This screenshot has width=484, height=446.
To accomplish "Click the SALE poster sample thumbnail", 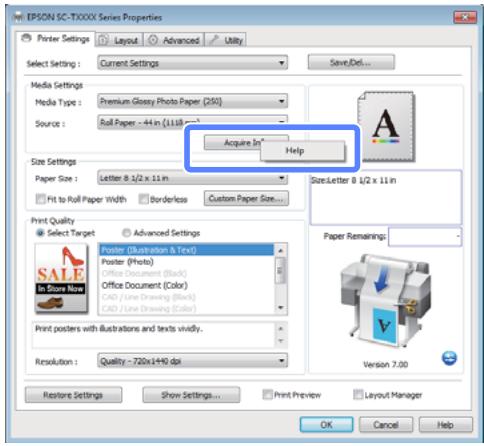I will click(x=61, y=278).
